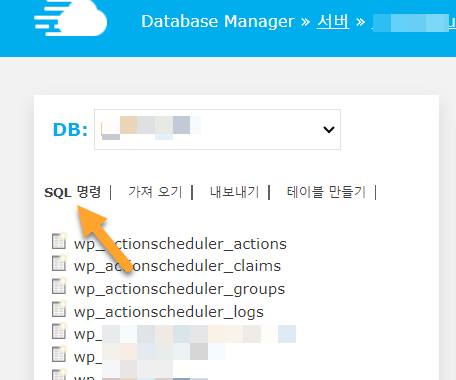Click table icon beside wp_actionscheduler_claims
The height and width of the screenshot is (380, 456).
(59, 263)
